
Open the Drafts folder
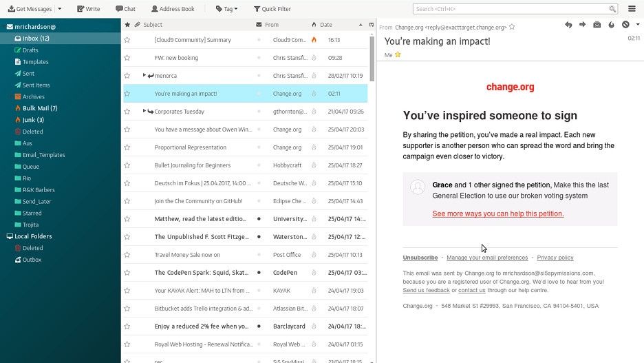pyautogui.click(x=26, y=50)
